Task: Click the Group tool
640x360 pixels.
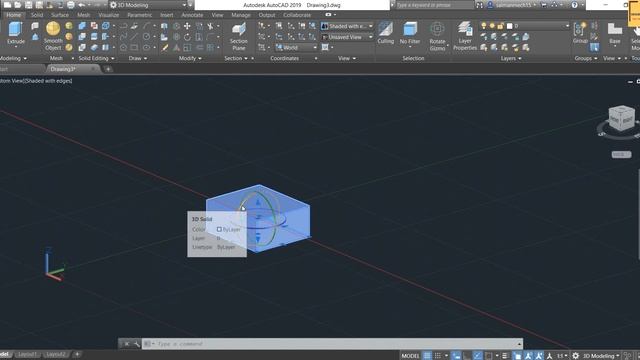Action: (x=580, y=33)
